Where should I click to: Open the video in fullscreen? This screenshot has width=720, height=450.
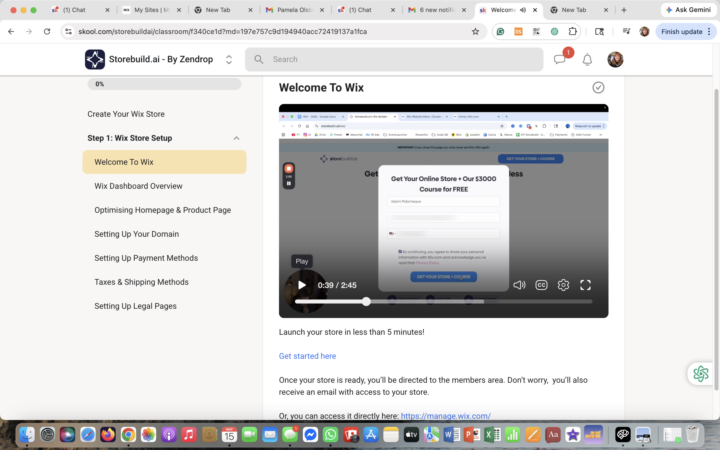click(585, 285)
